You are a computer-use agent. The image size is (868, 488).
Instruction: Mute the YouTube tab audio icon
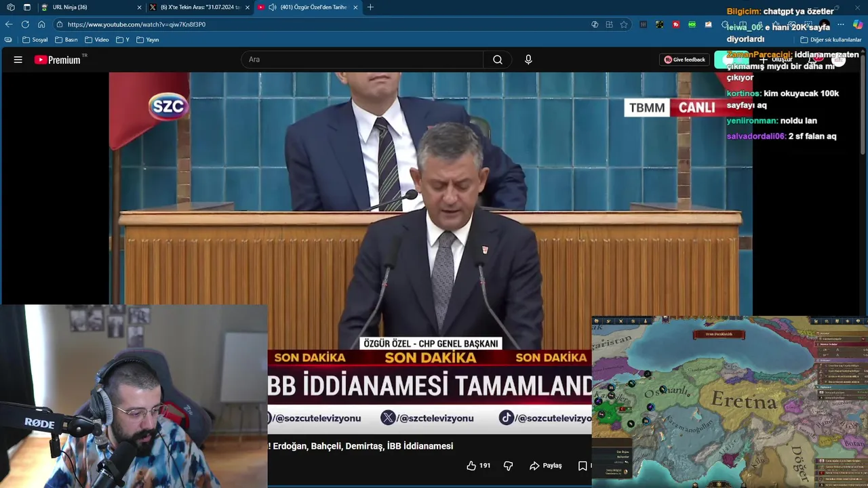pos(272,7)
